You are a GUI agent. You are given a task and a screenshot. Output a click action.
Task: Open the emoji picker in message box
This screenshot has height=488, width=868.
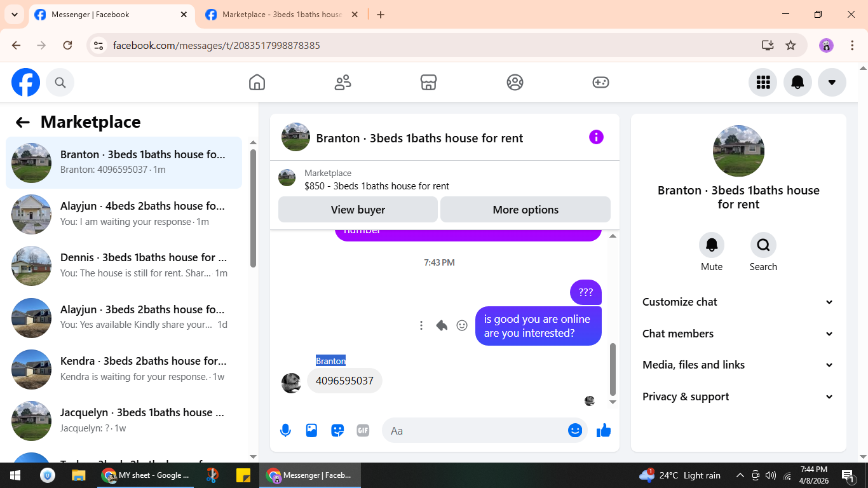click(575, 430)
